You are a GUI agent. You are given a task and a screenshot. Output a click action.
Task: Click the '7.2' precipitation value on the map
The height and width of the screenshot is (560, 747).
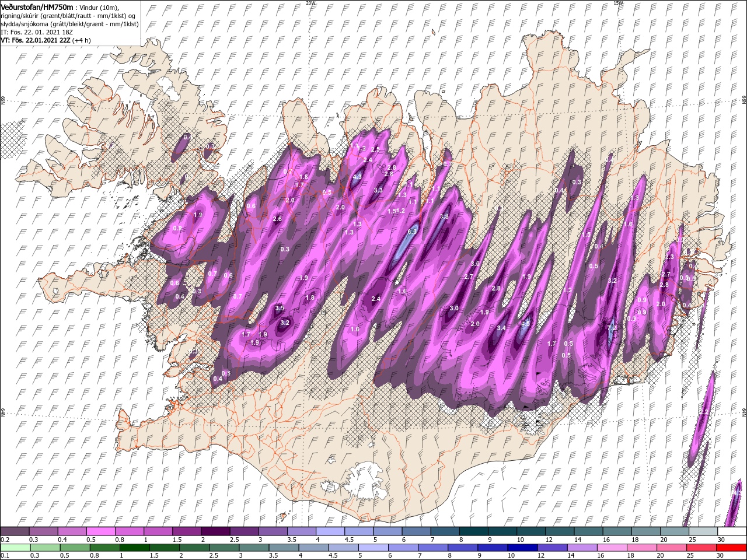point(612,328)
